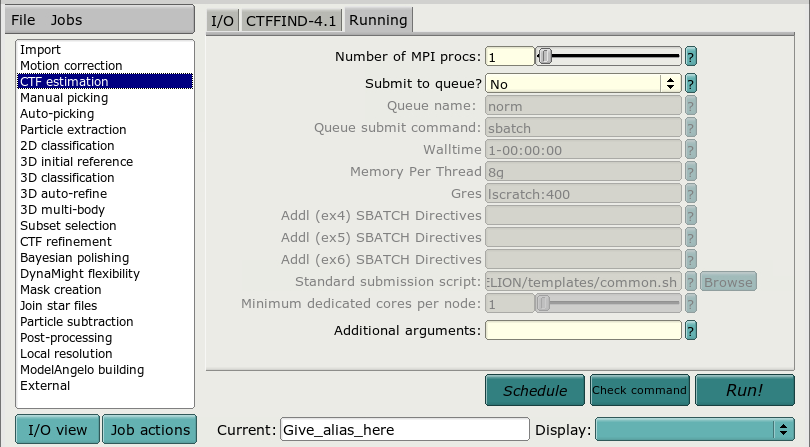The width and height of the screenshot is (810, 447).
Task: Click the help icon beside Minimum dedicated cores
Action: [x=691, y=303]
